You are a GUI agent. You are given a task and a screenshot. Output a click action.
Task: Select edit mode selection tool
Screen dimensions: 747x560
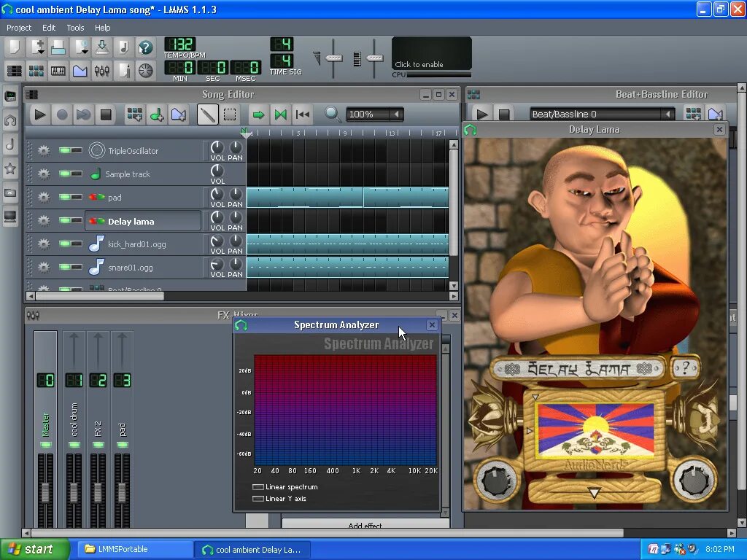230,114
